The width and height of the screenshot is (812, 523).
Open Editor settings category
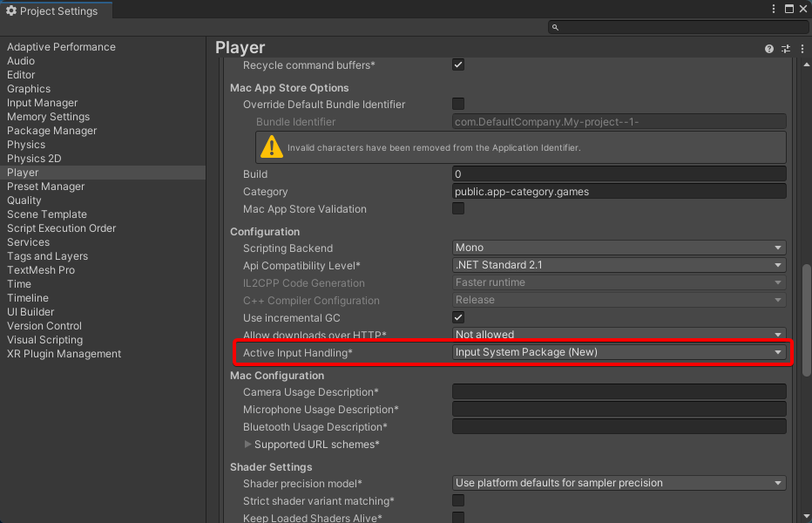point(21,75)
